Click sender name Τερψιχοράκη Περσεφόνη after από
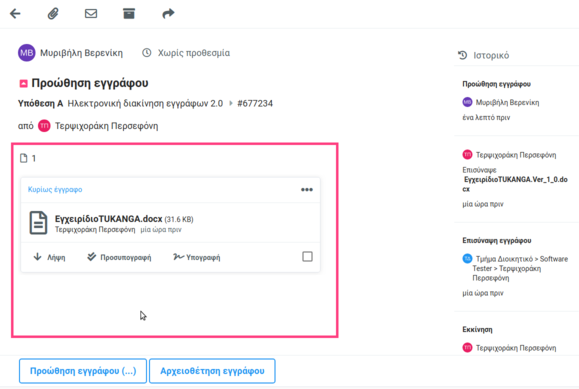Screen dimensions: 579x389 106,126
